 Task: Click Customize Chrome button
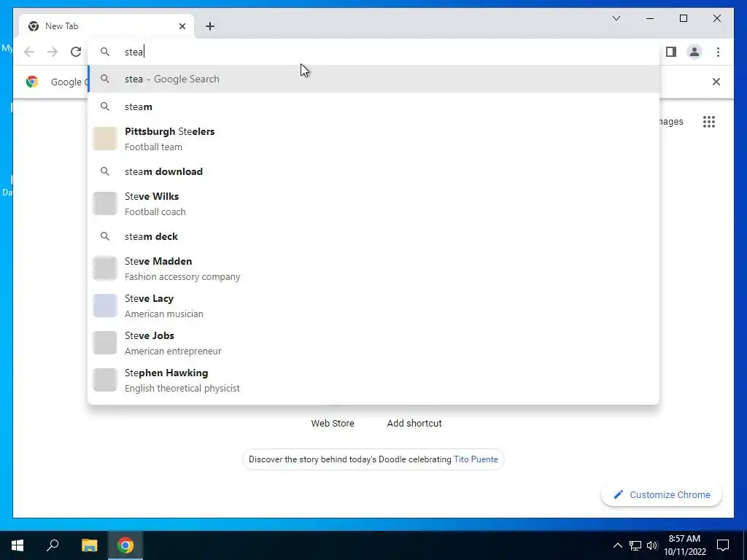(662, 495)
